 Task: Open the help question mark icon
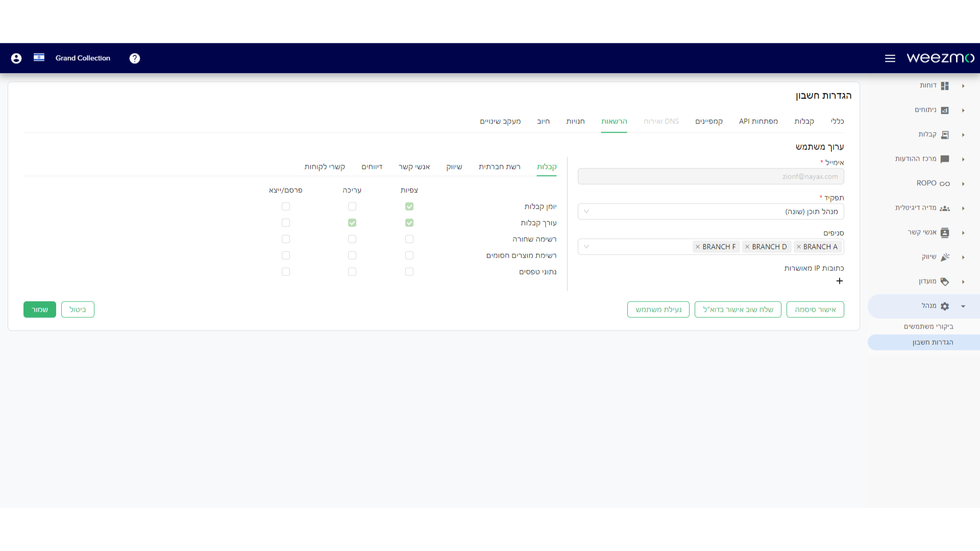[135, 58]
